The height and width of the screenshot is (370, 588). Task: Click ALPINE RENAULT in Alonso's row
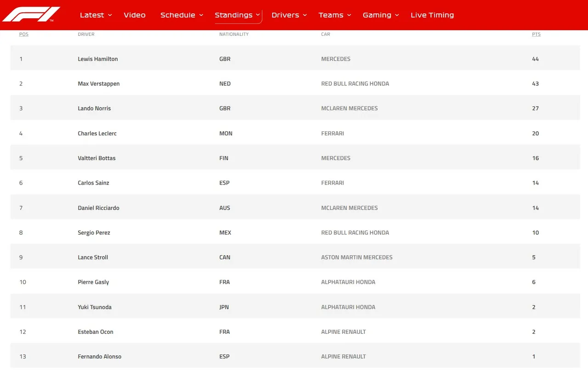pos(344,356)
